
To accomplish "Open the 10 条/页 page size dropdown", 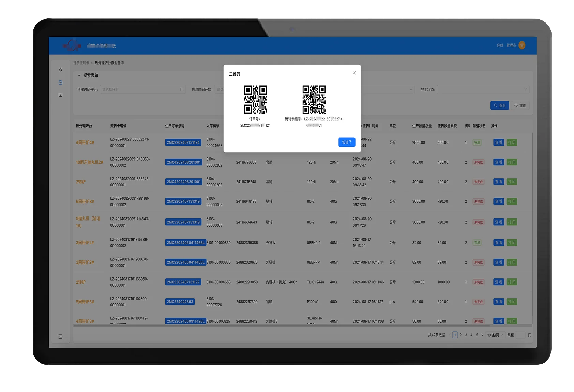I will click(x=495, y=335).
